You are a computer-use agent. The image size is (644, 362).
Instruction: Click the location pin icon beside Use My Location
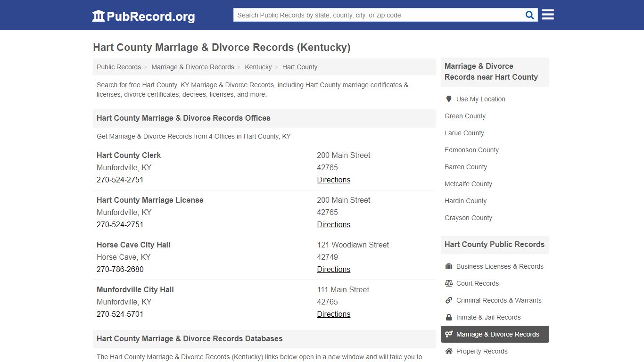click(x=449, y=99)
